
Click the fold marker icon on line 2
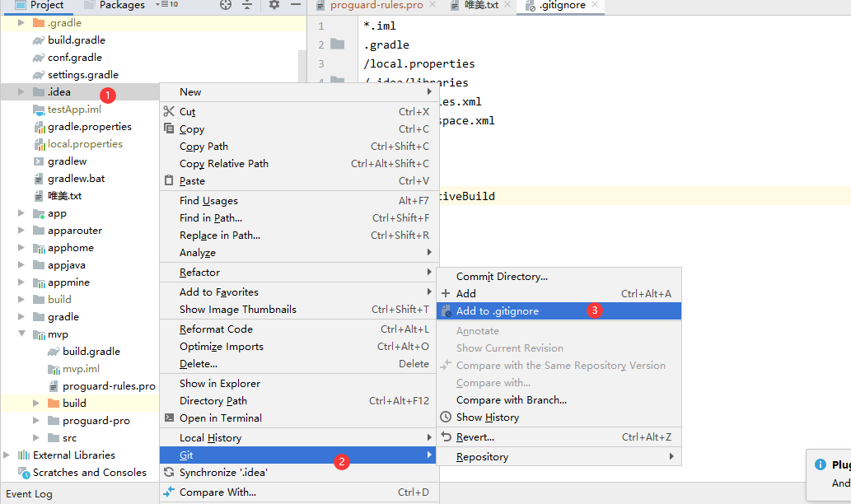point(338,44)
